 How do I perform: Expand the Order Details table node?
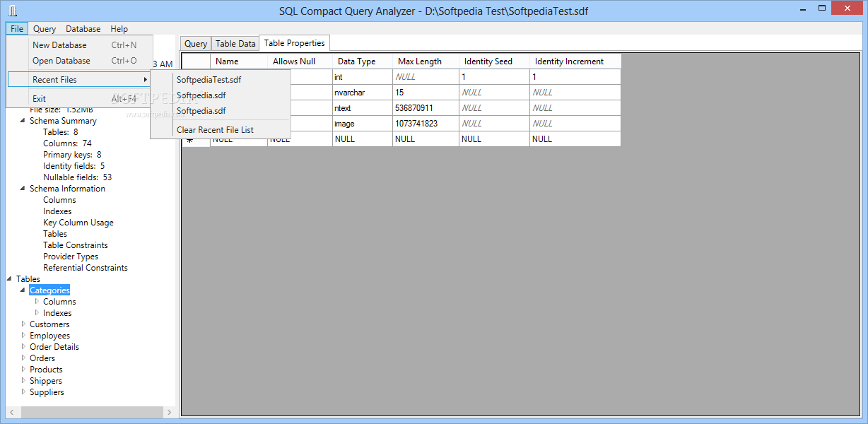tap(23, 347)
